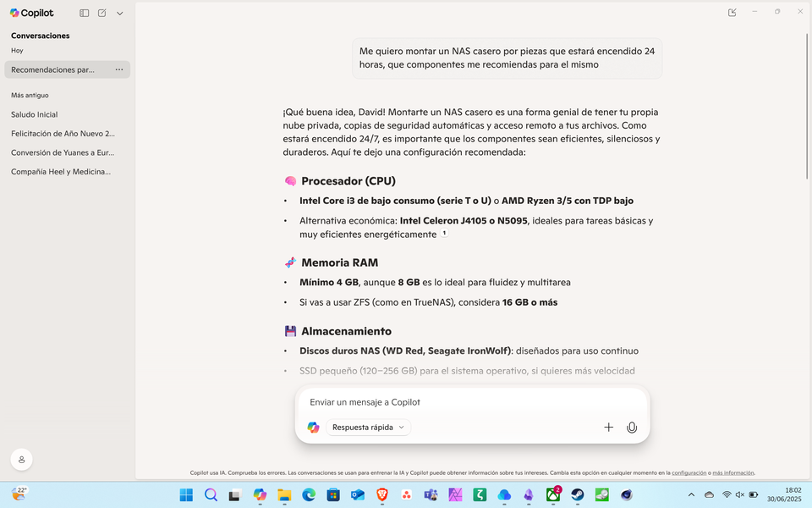The image size is (812, 508).
Task: Click the pop-out window icon in the title bar
Action: click(732, 13)
